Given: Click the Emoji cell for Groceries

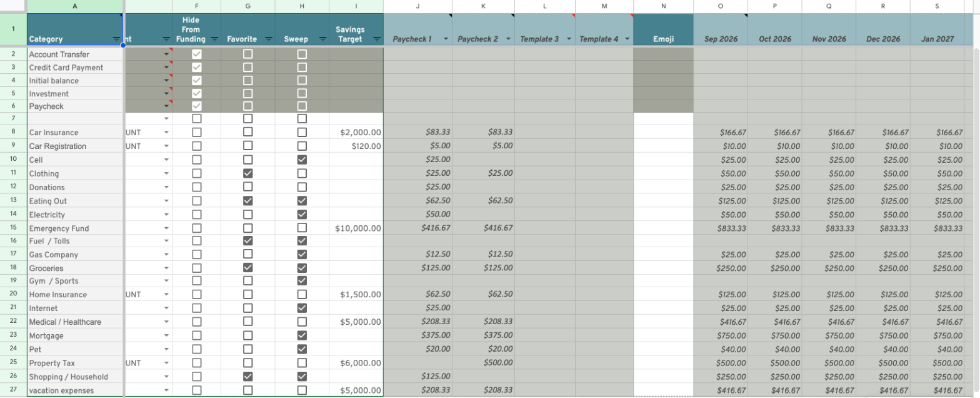Looking at the screenshot, I should pyautogui.click(x=663, y=268).
